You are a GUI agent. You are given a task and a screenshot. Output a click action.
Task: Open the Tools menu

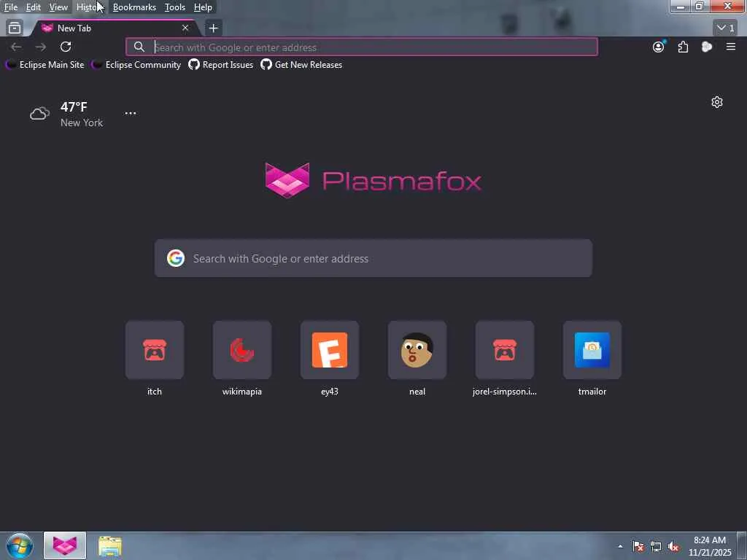click(174, 7)
